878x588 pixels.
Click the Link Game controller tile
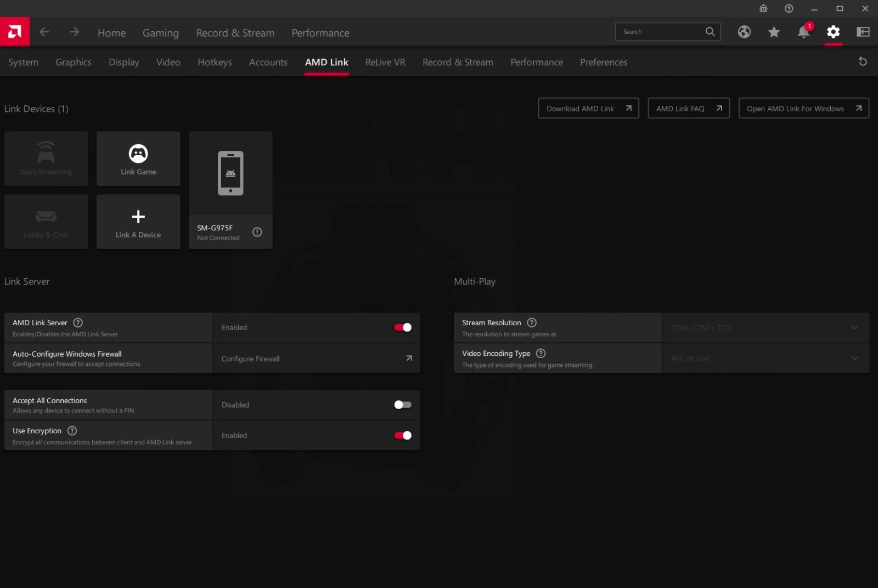(138, 159)
